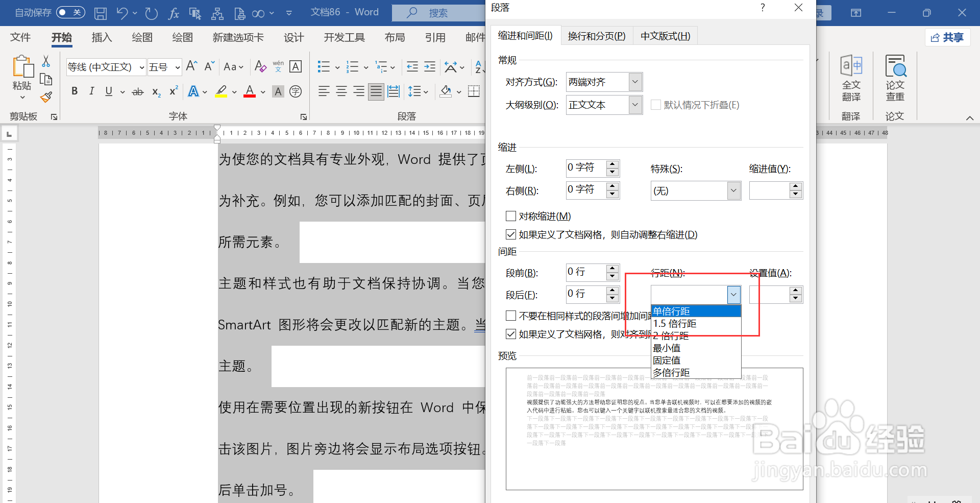
Task: Select 单倍行距 from line spacing list
Action: pos(696,311)
